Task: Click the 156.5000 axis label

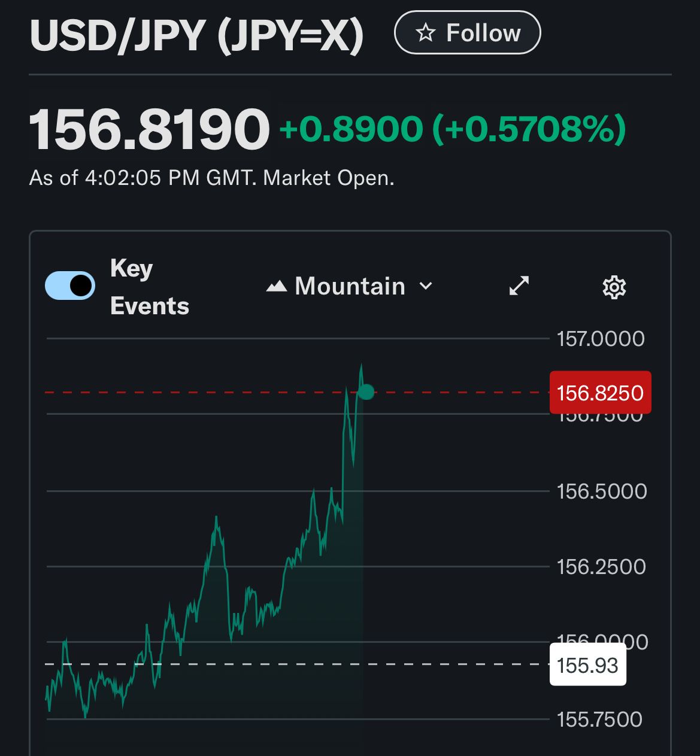Action: tap(601, 491)
